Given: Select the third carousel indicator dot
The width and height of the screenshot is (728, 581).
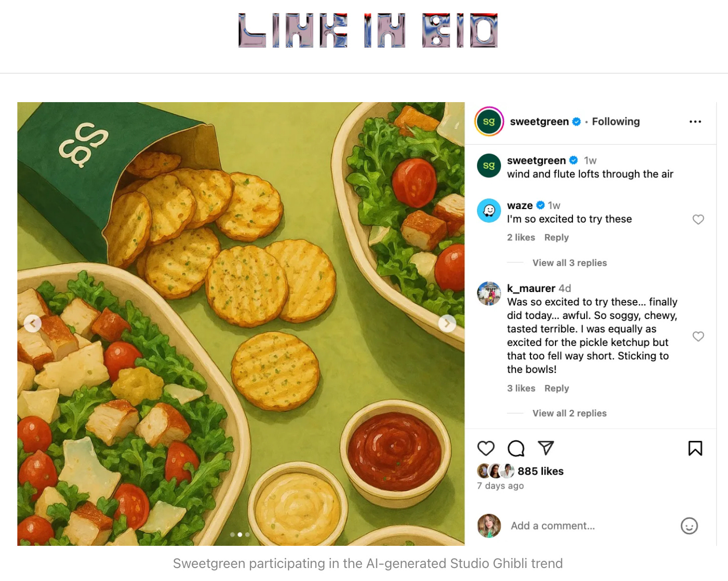Looking at the screenshot, I should 248,535.
